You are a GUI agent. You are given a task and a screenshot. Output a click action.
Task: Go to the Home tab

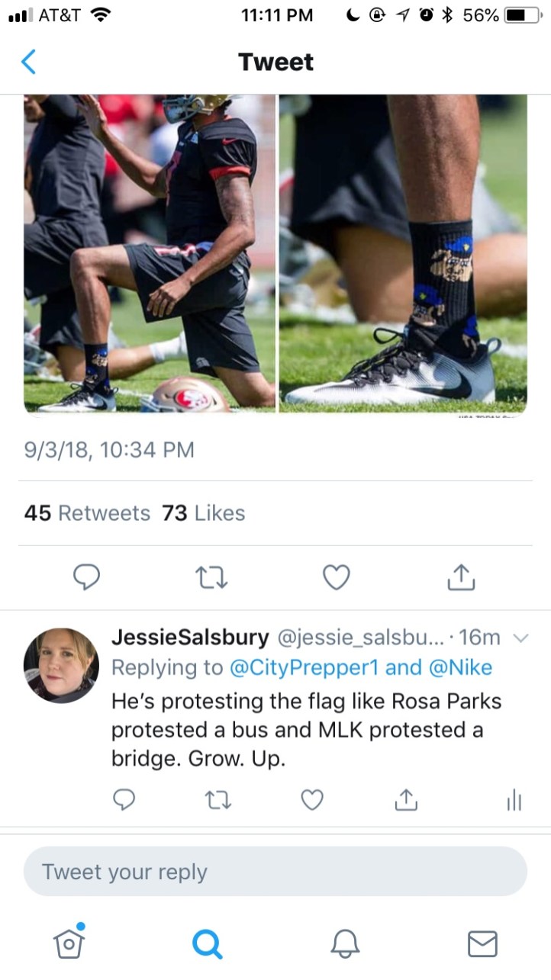[69, 943]
